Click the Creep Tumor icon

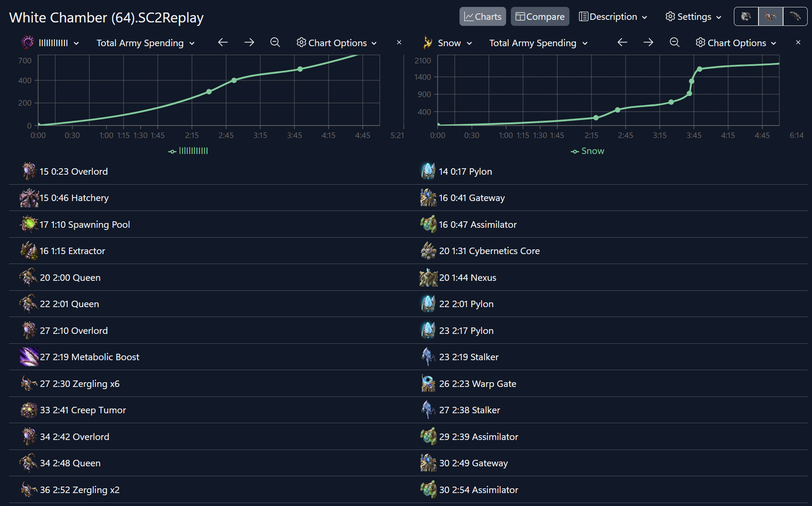pyautogui.click(x=29, y=410)
